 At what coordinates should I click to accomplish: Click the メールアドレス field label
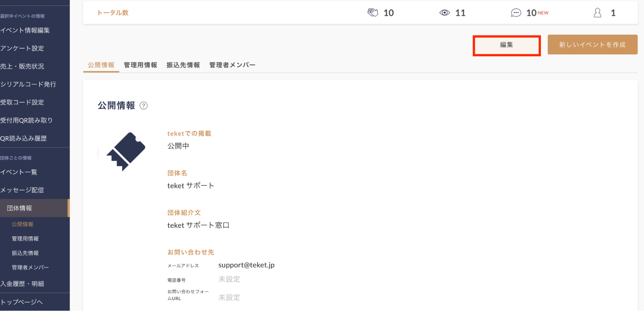[x=183, y=266]
